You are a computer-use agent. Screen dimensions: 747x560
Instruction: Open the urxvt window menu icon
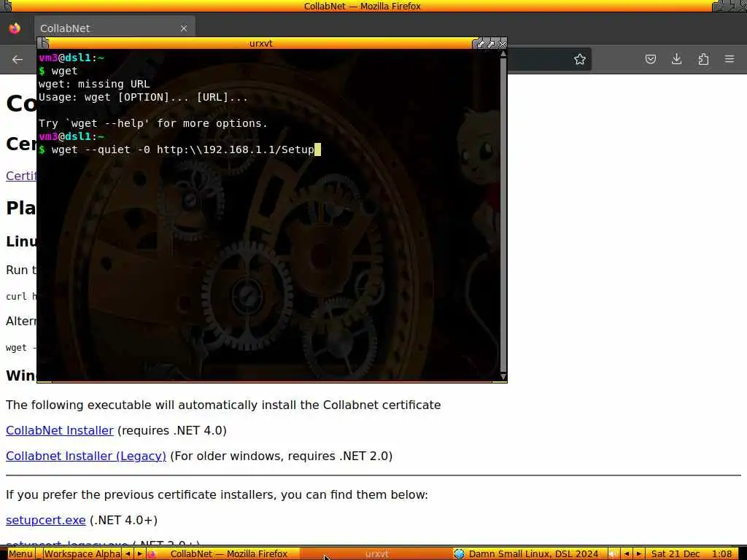pos(43,43)
